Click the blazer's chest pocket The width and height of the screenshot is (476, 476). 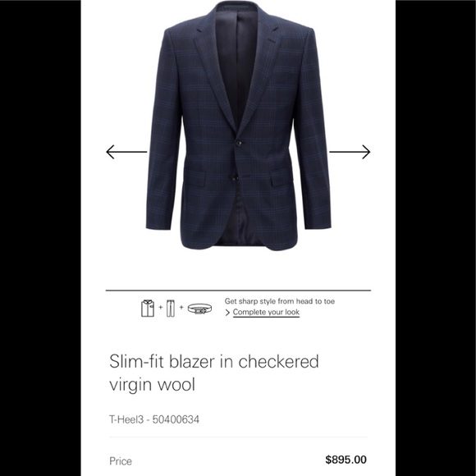285,73
